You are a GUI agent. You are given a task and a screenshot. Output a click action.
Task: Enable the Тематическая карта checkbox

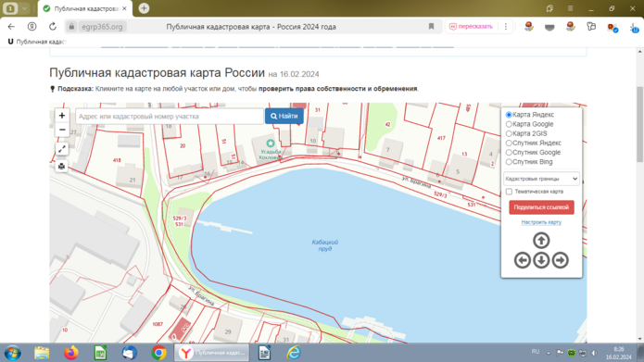tap(509, 192)
